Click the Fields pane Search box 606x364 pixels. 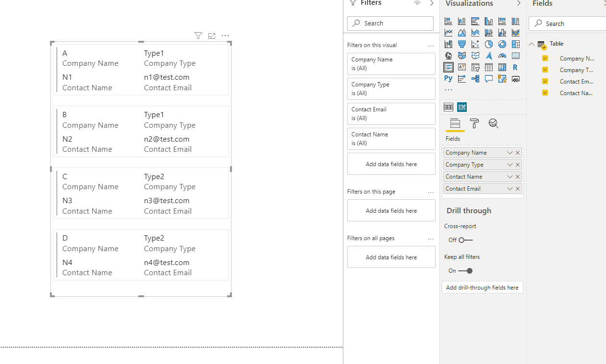(x=568, y=24)
